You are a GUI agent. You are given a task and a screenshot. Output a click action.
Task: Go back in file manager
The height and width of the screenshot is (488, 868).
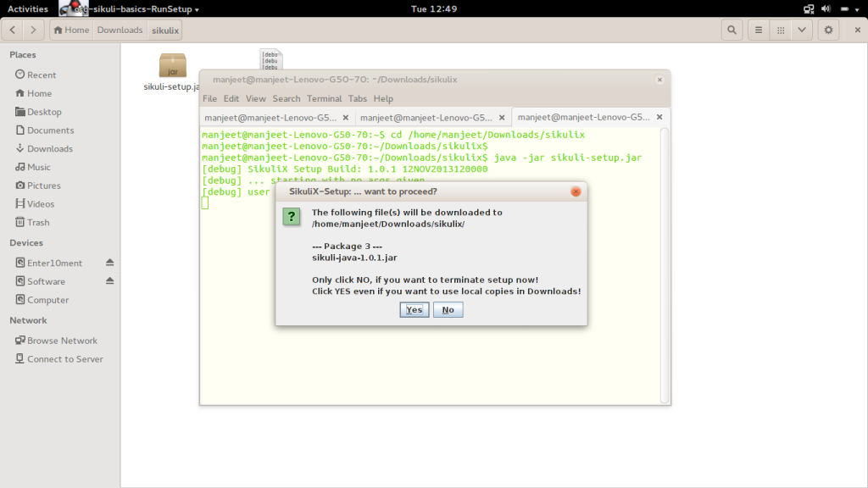pyautogui.click(x=13, y=30)
